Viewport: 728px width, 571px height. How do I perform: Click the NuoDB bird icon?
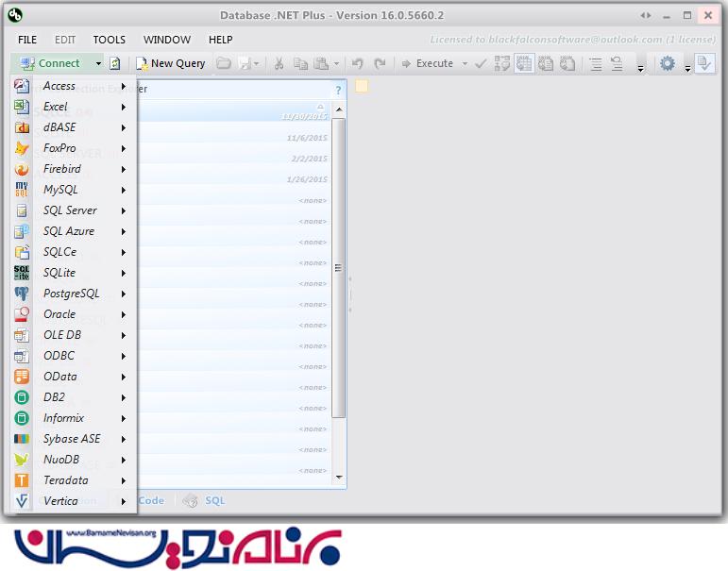[22, 460]
